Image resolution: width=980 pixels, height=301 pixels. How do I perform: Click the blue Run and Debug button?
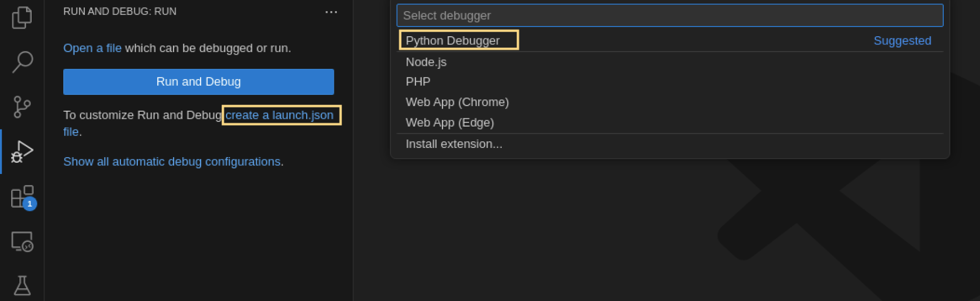click(199, 82)
